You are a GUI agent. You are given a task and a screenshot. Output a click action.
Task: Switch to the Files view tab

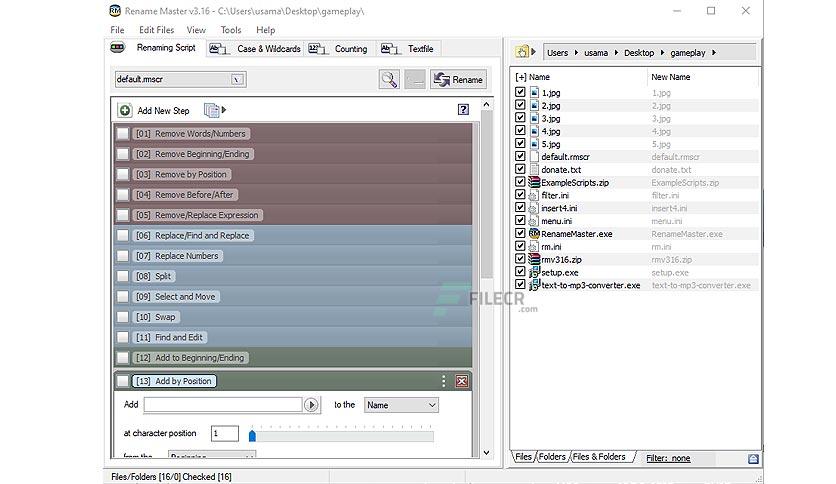click(524, 457)
